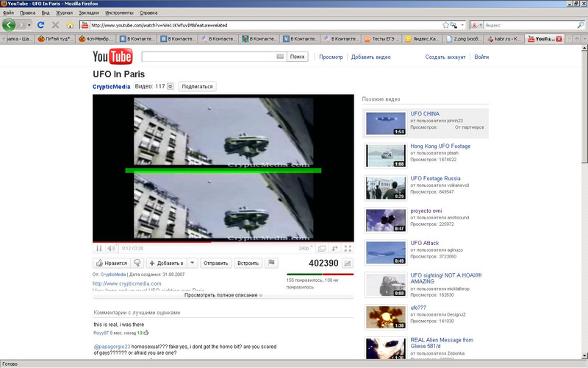Bookmark this page with the star icon
Screen dimensions: 588x368
coord(445,25)
